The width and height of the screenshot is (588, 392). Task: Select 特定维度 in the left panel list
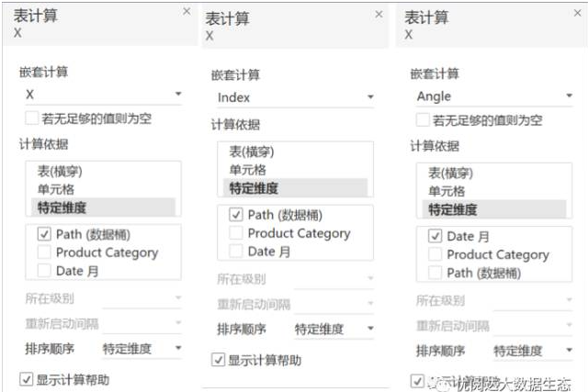pyautogui.click(x=103, y=207)
